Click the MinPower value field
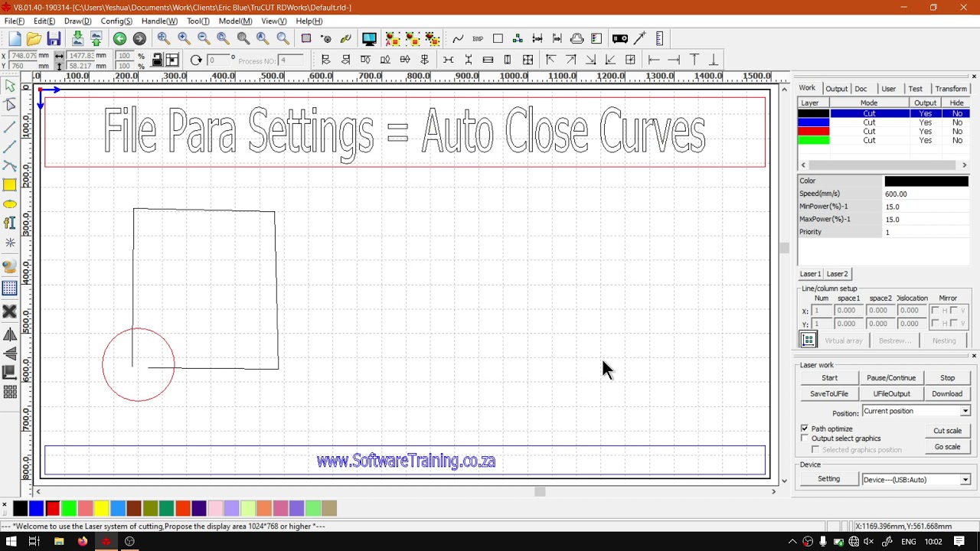The image size is (980, 551). click(926, 207)
